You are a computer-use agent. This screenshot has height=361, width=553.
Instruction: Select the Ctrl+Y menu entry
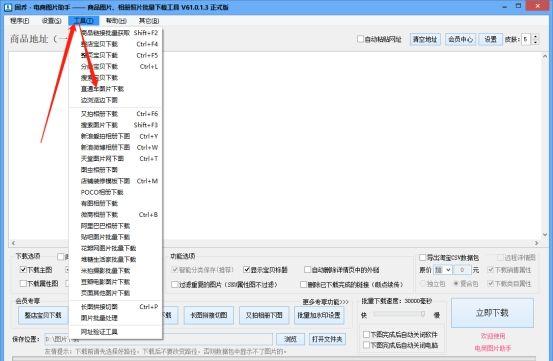point(116,136)
